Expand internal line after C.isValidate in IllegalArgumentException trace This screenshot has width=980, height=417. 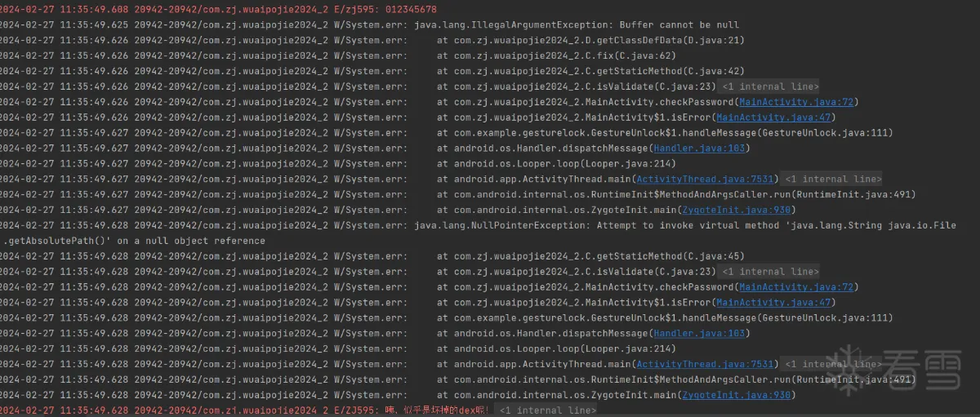pyautogui.click(x=769, y=87)
